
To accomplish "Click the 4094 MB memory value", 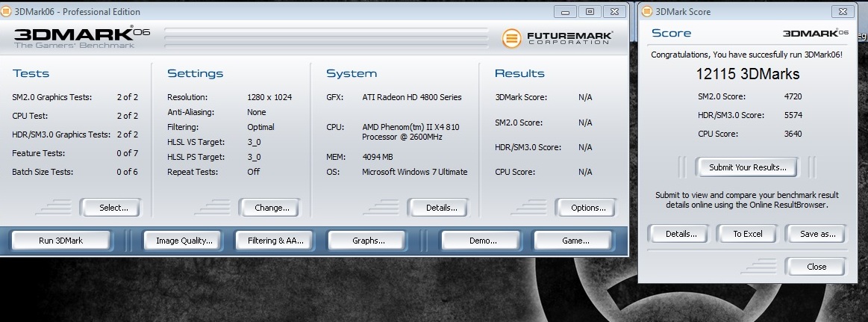I will pyautogui.click(x=378, y=157).
